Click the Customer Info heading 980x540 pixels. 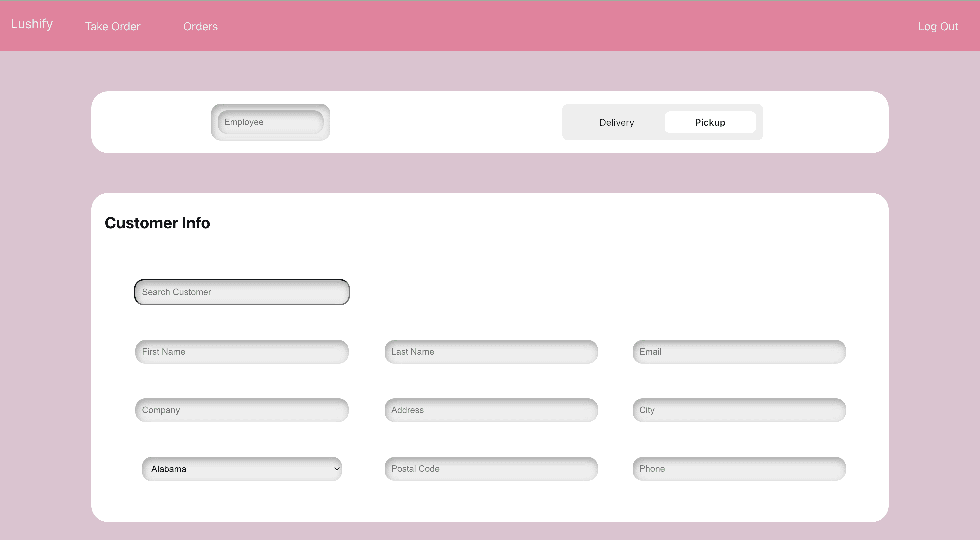pyautogui.click(x=157, y=223)
